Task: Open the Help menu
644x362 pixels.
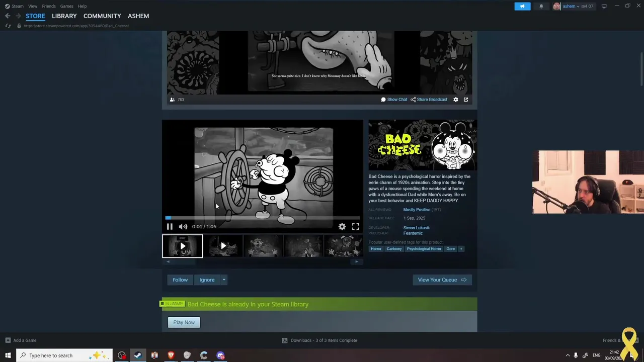Action: 82,6
